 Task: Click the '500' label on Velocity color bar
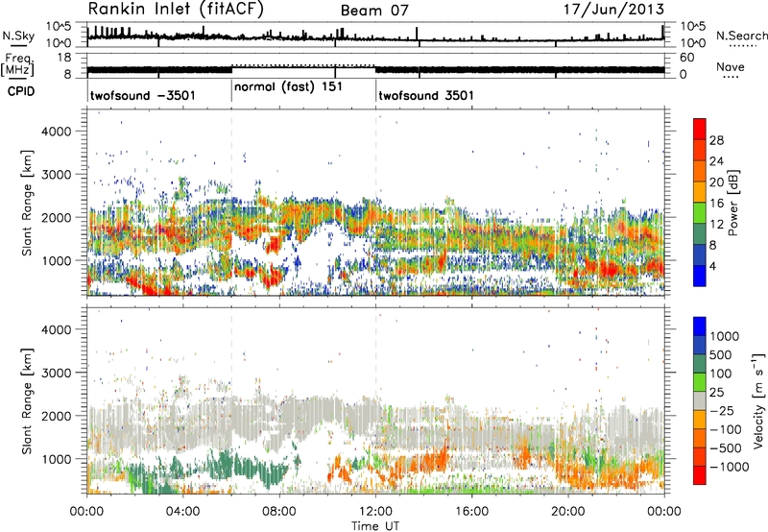click(x=721, y=355)
